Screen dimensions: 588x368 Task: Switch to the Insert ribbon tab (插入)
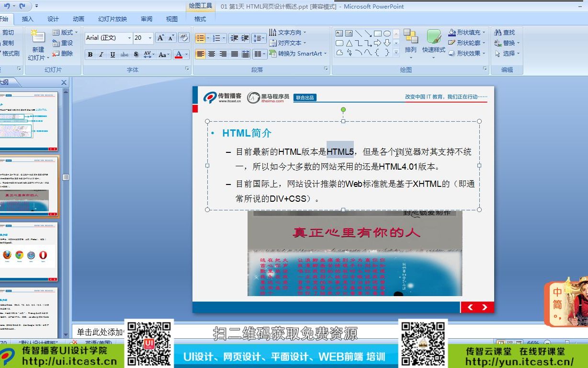[27, 19]
